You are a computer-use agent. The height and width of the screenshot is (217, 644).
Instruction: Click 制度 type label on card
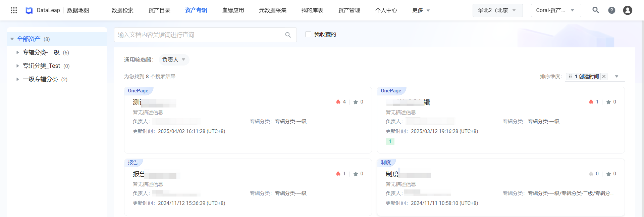[x=386, y=163]
